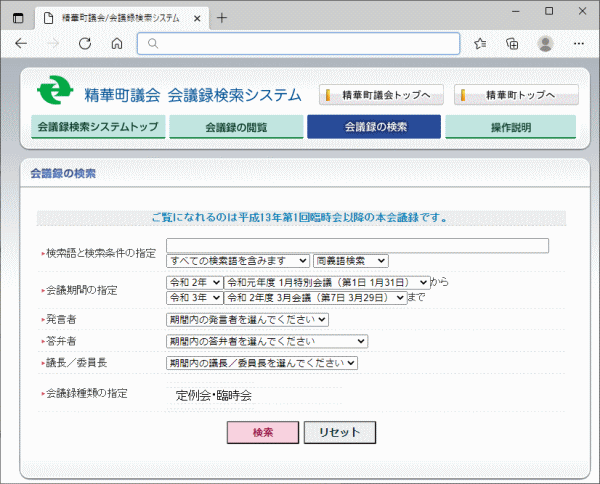The image size is (600, 484).
Task: Focus the browser address bar
Action: tap(298, 44)
